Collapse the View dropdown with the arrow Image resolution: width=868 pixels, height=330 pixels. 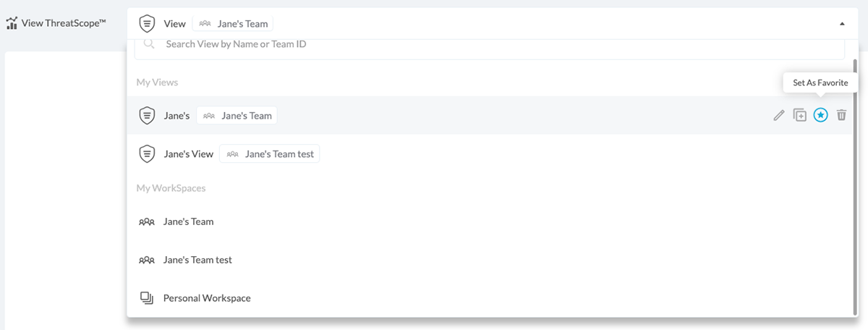(x=842, y=24)
